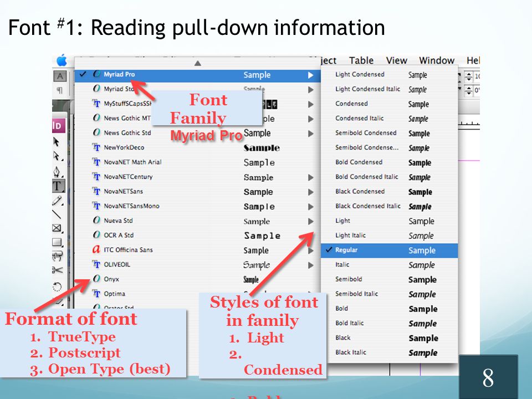
Task: Select the Type tool
Action: [58, 186]
